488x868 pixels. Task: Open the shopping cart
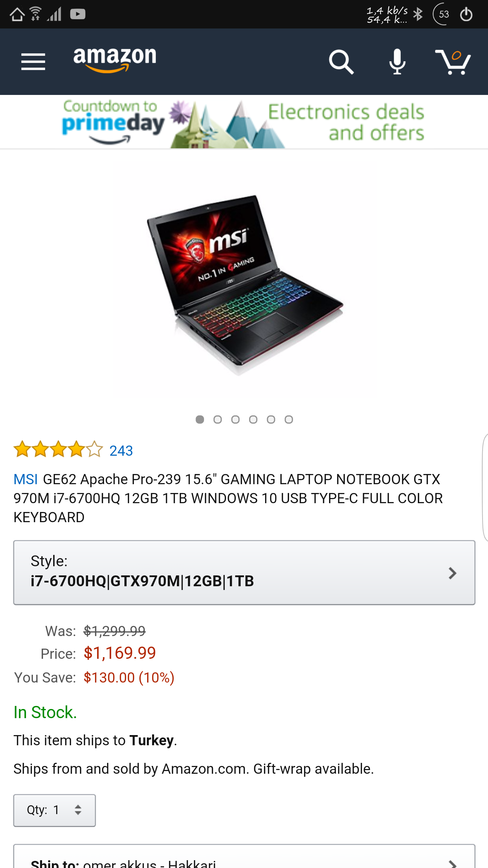(453, 62)
